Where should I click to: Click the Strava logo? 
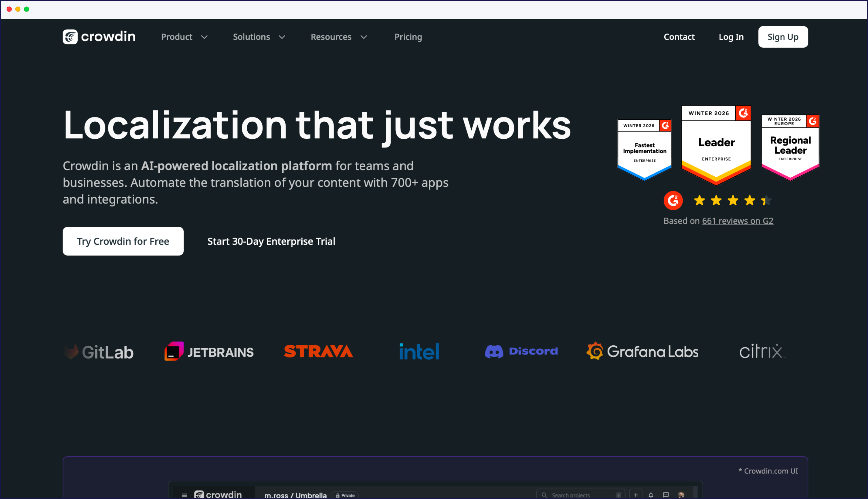point(318,351)
